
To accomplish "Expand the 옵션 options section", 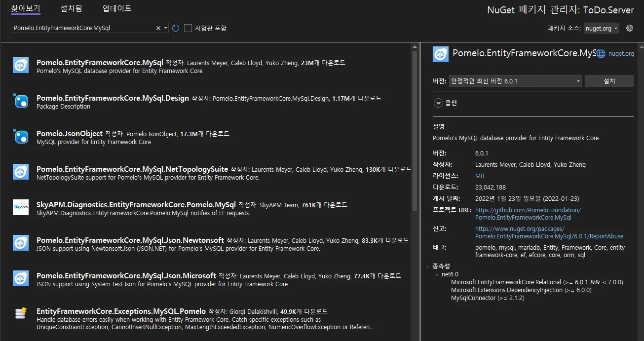I will point(438,103).
